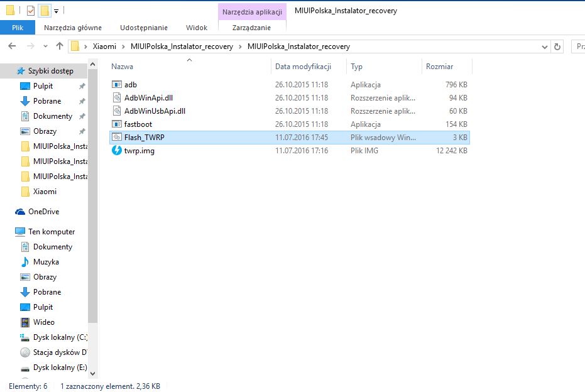
Task: Open the Plik menu tab
Action: (18, 28)
